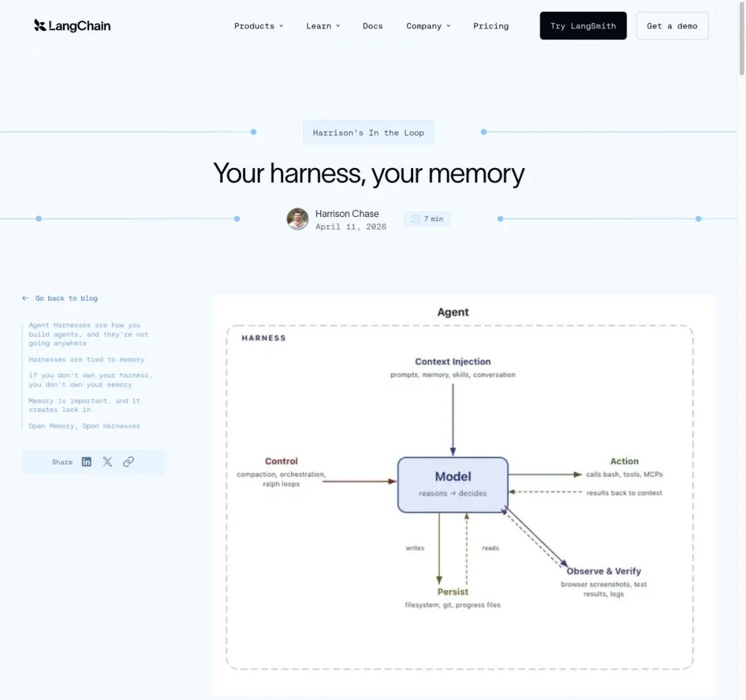Click the 'writes' arrow label

click(415, 548)
